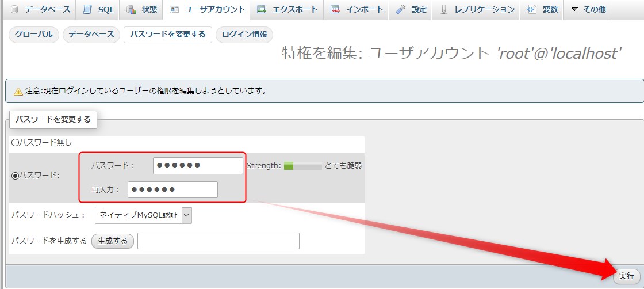This screenshot has height=289, width=644.
Task: Select the パスワード radio button
Action: tap(16, 175)
